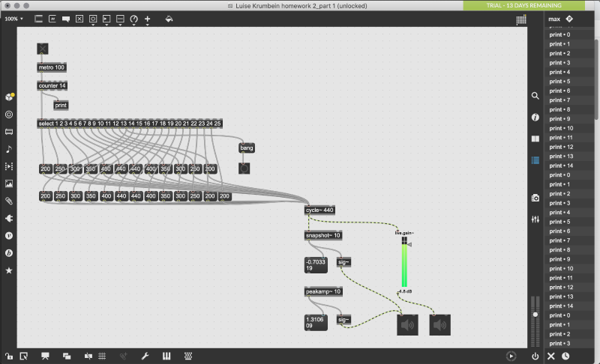Open the Slider objects dropdown in toolbar
600x364 pixels.
click(x=120, y=20)
